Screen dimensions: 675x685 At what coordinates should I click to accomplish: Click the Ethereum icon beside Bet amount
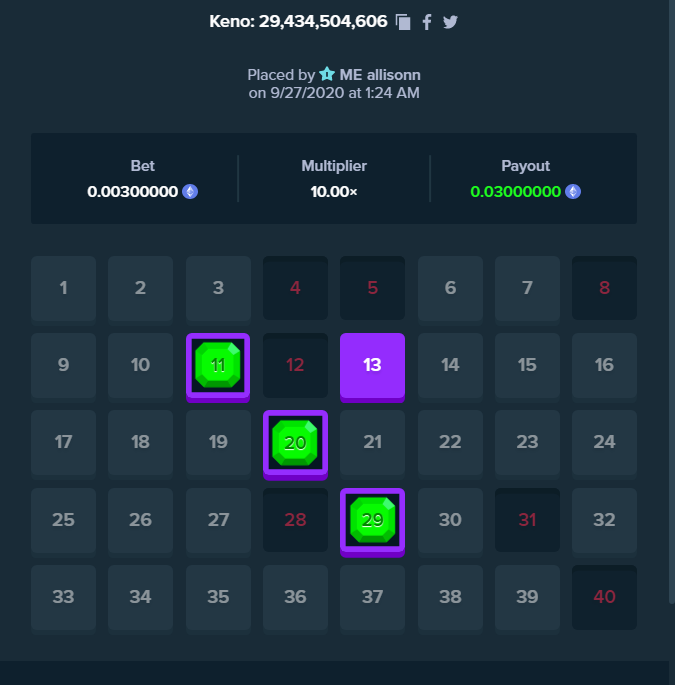pyautogui.click(x=190, y=191)
